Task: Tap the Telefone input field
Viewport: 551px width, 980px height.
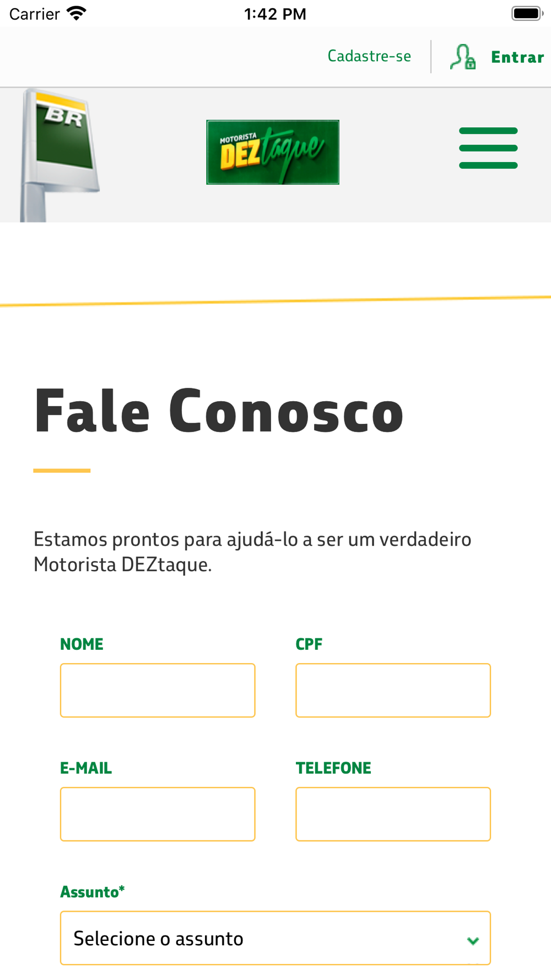Action: click(x=393, y=814)
